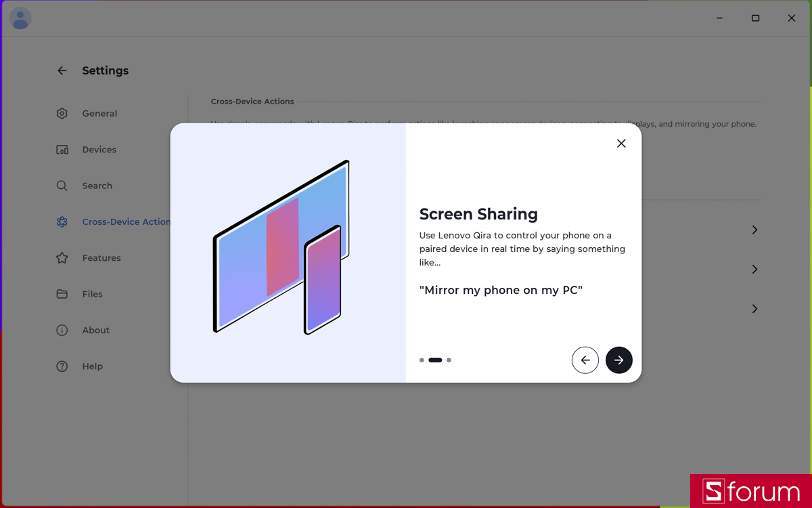Open General settings via its gear icon
The height and width of the screenshot is (508, 812).
tap(62, 114)
